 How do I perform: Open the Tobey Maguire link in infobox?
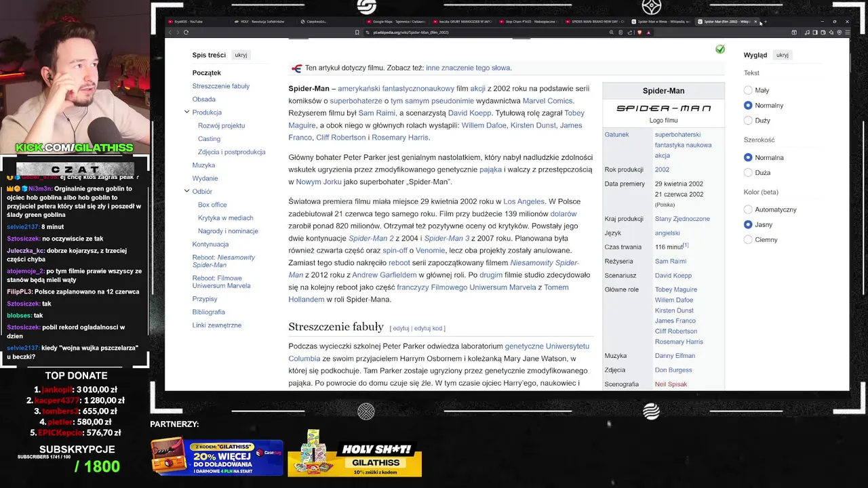675,289
